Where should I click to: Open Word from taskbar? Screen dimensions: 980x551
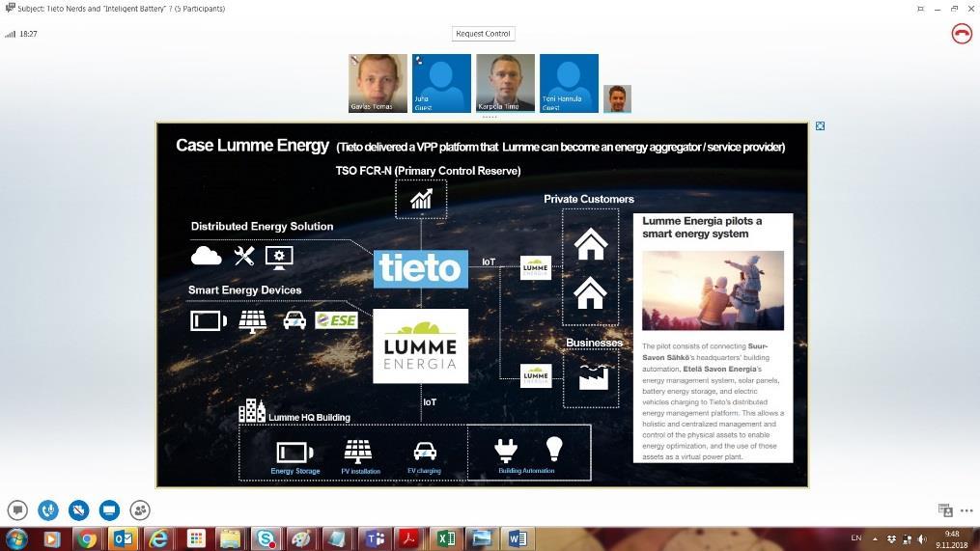(x=518, y=538)
